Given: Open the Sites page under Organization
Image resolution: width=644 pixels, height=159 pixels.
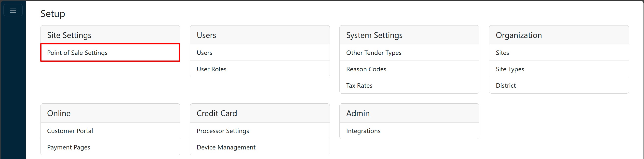Looking at the screenshot, I should click(x=502, y=53).
